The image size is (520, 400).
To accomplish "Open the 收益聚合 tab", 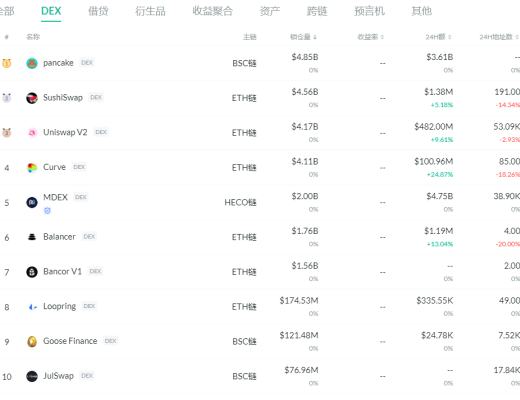I will tap(212, 11).
